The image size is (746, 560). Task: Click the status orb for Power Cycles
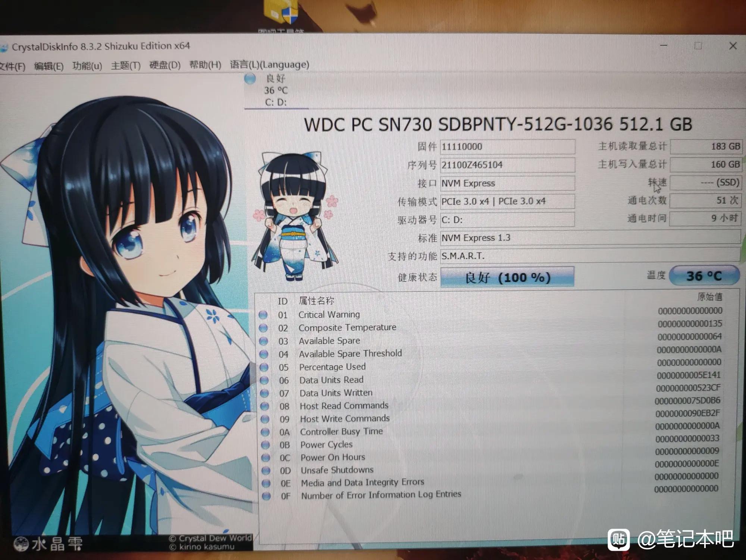[x=265, y=445]
